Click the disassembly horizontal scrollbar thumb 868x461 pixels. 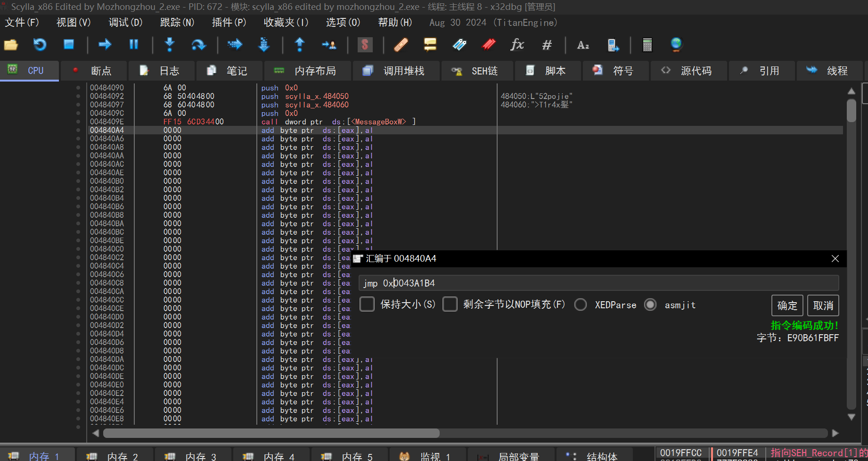271,433
